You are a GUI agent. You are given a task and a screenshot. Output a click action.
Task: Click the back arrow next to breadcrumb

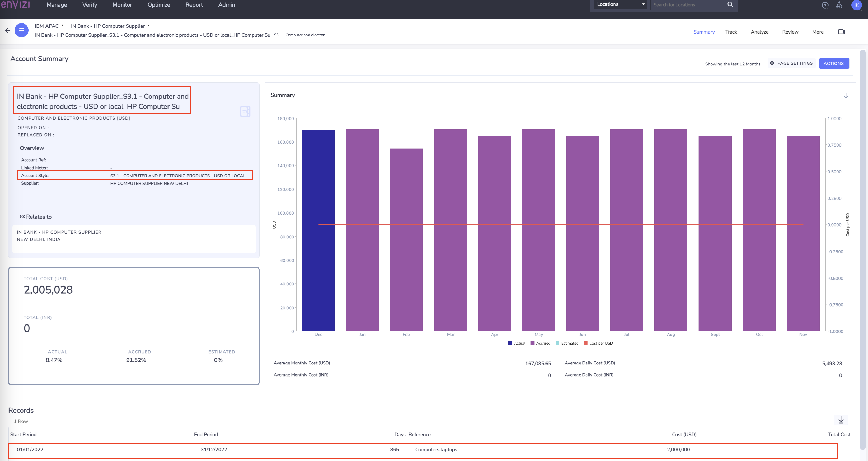7,30
